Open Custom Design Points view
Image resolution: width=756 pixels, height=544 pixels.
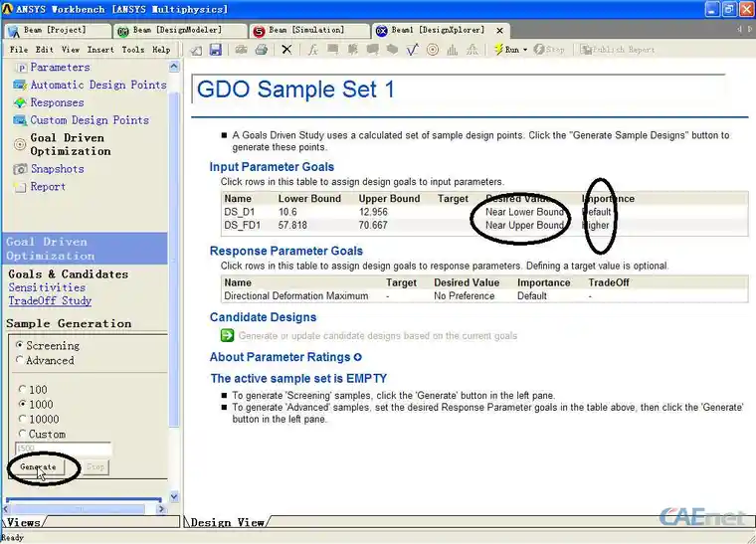tap(90, 120)
